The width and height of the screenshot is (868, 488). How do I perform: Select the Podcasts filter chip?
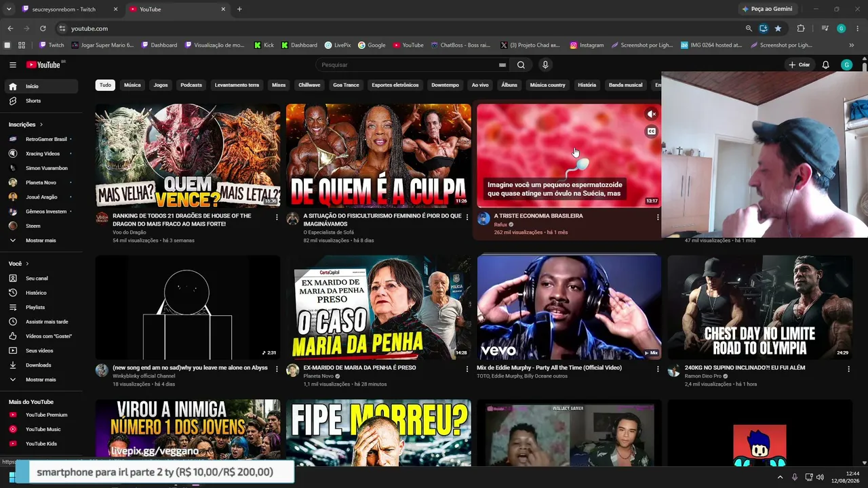(191, 85)
